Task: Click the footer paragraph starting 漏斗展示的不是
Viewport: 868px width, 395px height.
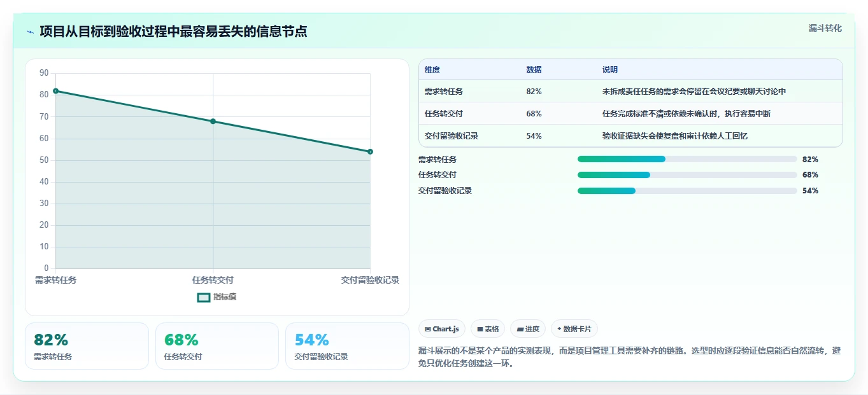Action: [629, 357]
